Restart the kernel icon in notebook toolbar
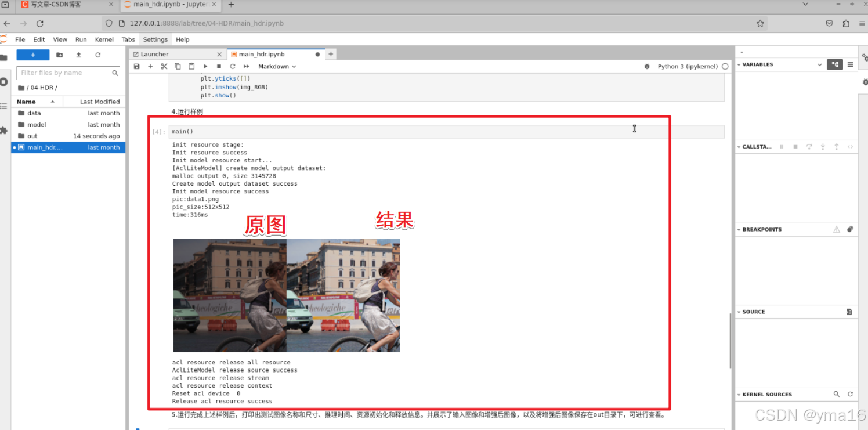Viewport: 868px width, 430px height. point(233,67)
